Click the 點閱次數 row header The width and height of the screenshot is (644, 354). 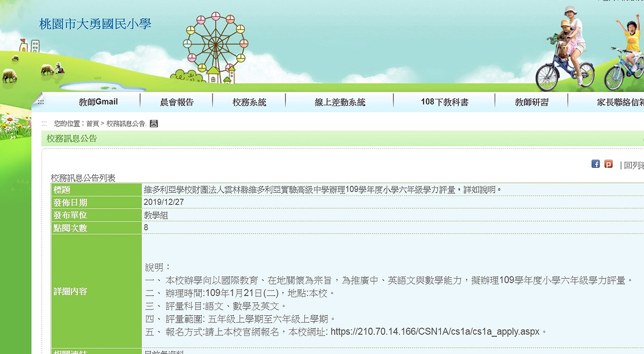[x=97, y=228]
